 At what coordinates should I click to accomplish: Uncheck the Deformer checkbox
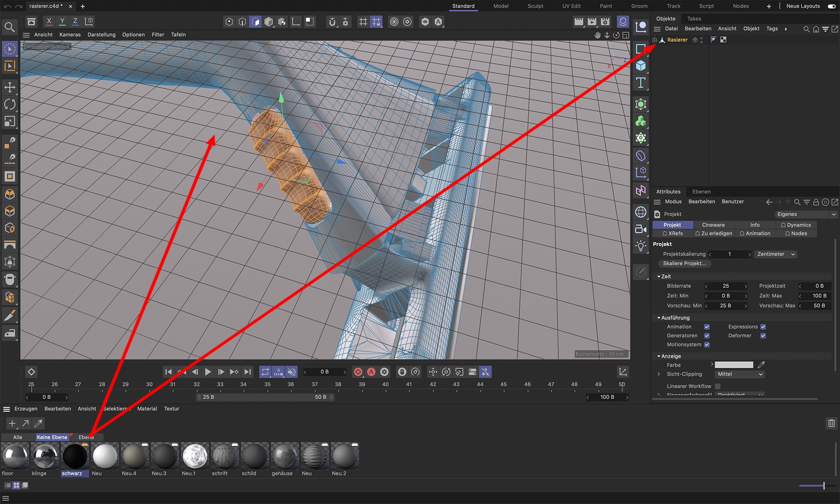click(x=763, y=336)
